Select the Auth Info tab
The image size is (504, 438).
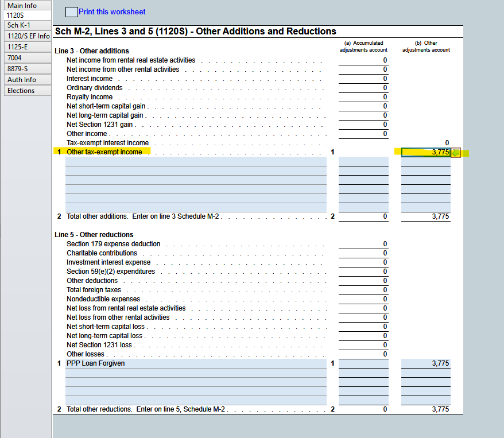[28, 80]
